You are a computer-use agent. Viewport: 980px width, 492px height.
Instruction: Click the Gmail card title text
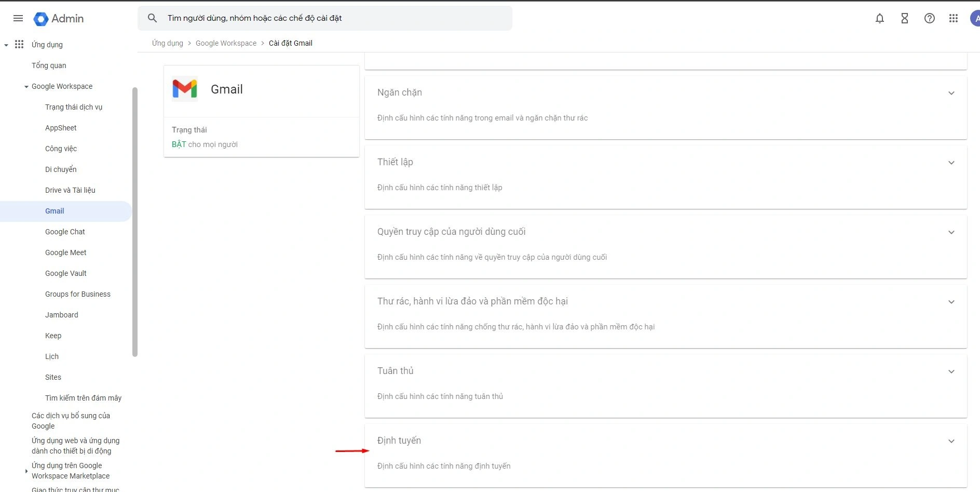(227, 89)
